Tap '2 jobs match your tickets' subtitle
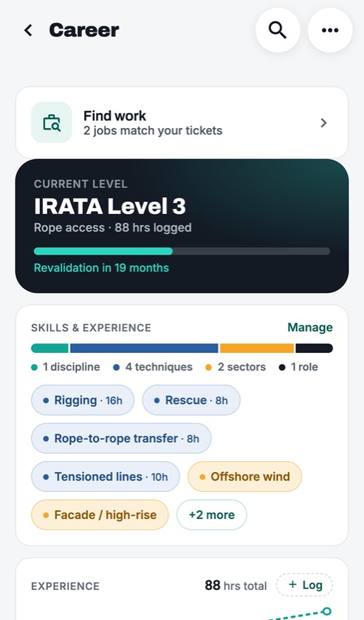Image resolution: width=364 pixels, height=620 pixels. 153,130
